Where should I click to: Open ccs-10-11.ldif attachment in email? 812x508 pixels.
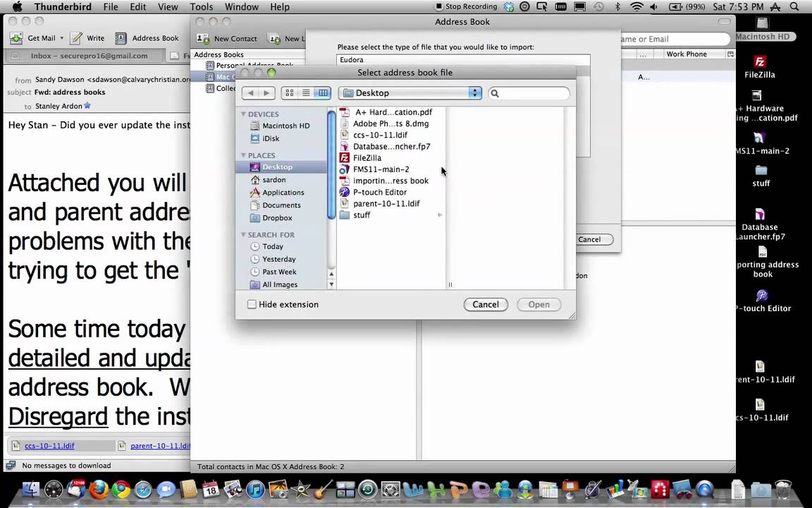tap(50, 446)
